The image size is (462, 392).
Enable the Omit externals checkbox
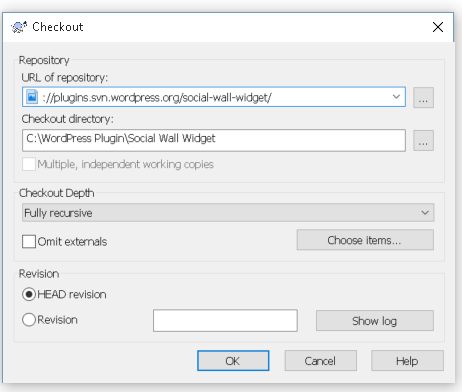tap(29, 242)
